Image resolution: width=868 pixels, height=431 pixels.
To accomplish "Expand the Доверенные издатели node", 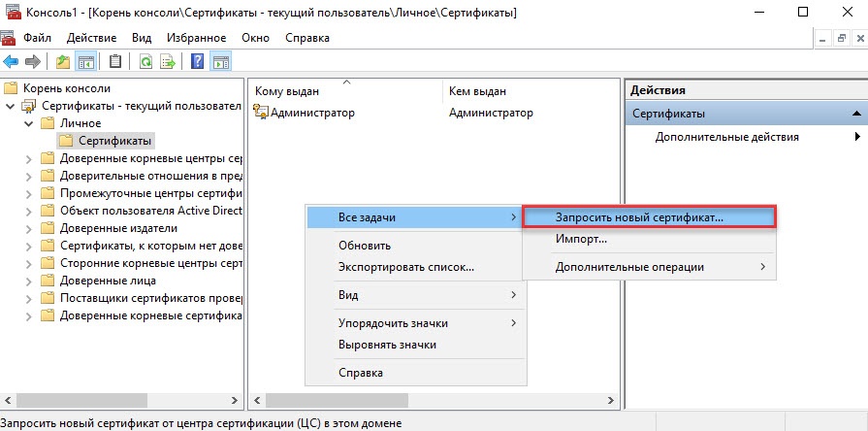I will 29,228.
